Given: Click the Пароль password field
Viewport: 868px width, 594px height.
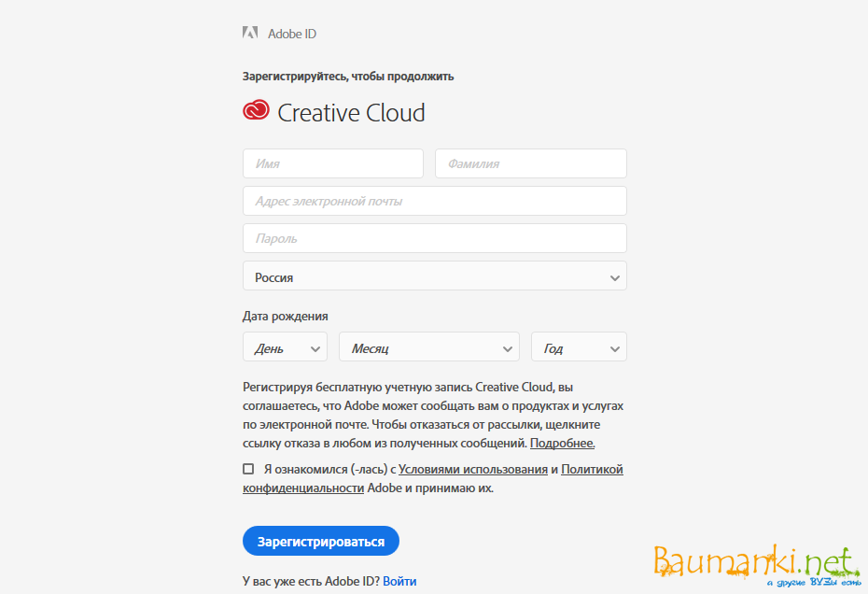Looking at the screenshot, I should point(435,238).
